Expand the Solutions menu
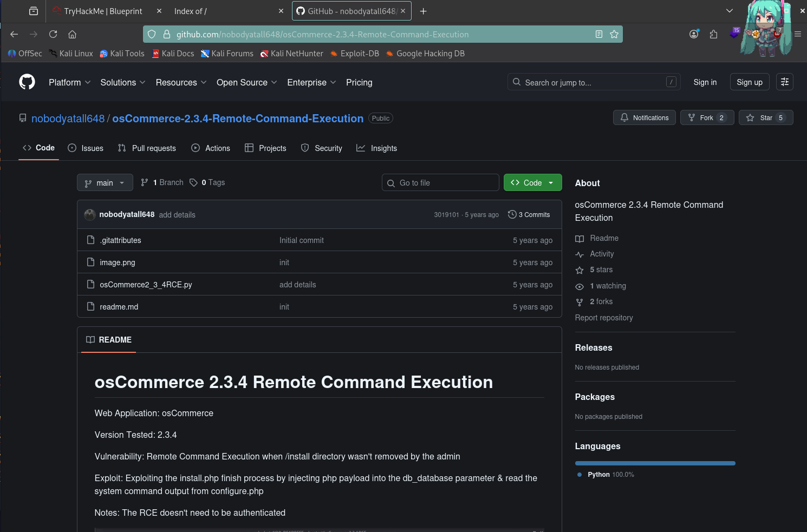This screenshot has width=807, height=532. click(x=123, y=82)
